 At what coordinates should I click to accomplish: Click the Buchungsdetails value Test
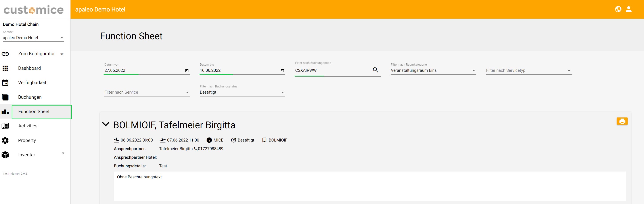coord(163,166)
